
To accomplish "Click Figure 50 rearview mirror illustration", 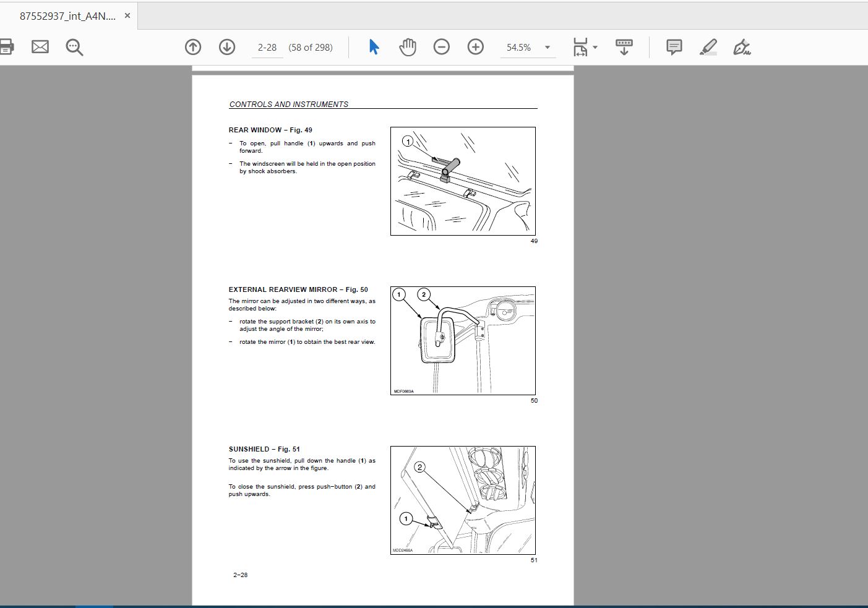I will 463,341.
